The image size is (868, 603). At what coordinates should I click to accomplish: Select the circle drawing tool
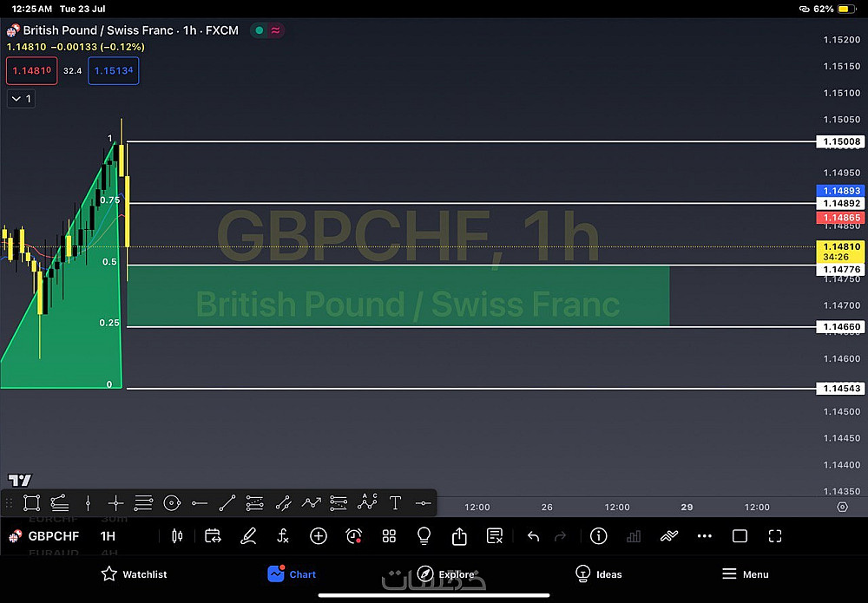(x=172, y=503)
